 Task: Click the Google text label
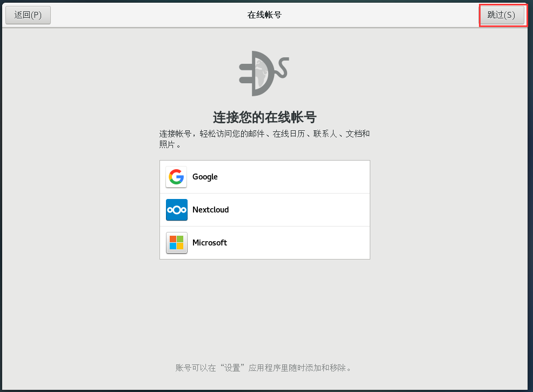205,176
